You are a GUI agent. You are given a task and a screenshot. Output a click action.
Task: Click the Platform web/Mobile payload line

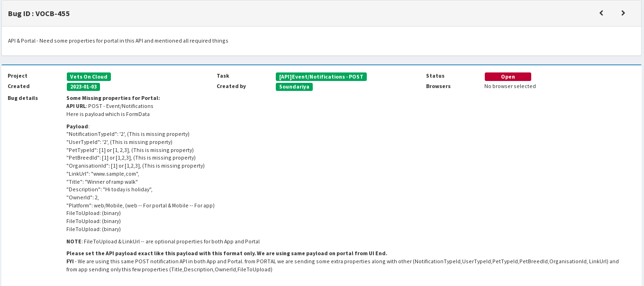pyautogui.click(x=140, y=206)
